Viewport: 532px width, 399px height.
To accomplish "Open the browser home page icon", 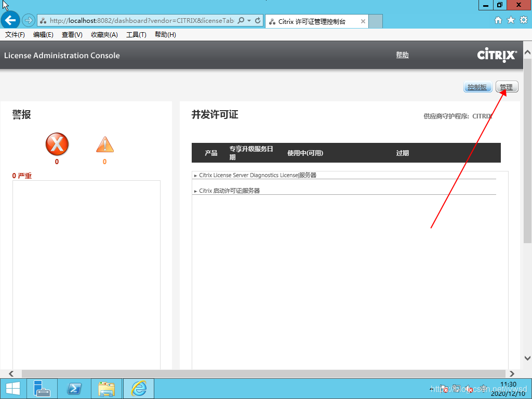I will click(x=498, y=20).
